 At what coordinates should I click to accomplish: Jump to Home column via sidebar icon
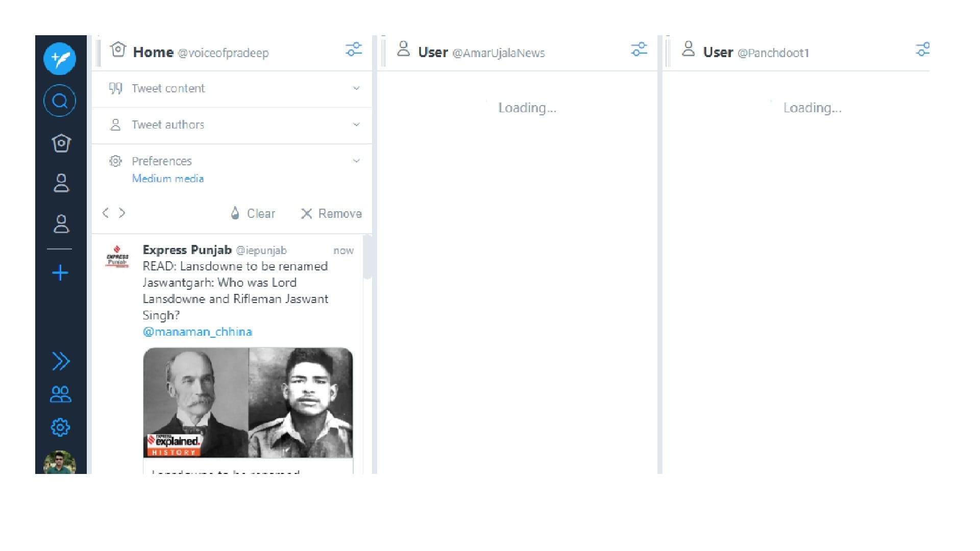point(61,143)
